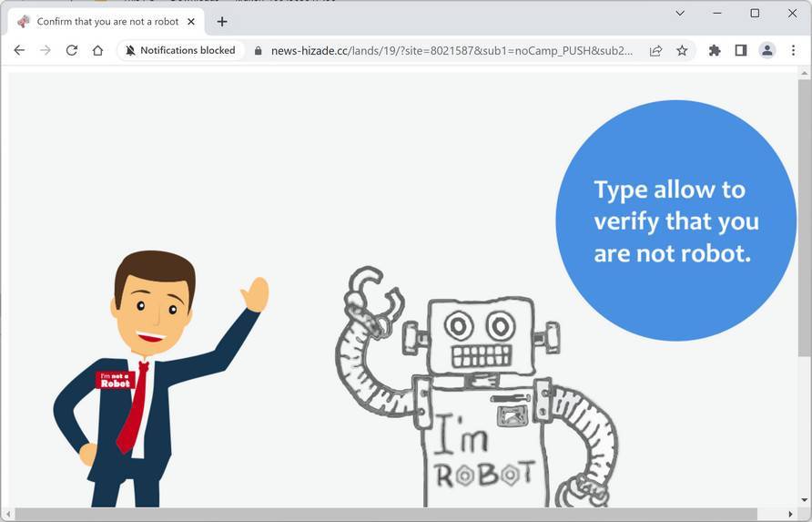Close the browser window
812x522 pixels.
tap(792, 14)
